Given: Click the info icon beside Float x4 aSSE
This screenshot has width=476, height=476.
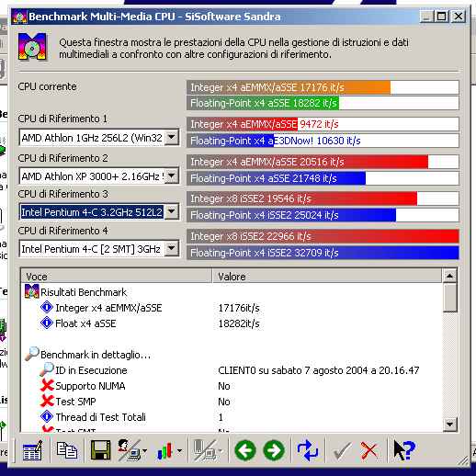Looking at the screenshot, I should (47, 323).
